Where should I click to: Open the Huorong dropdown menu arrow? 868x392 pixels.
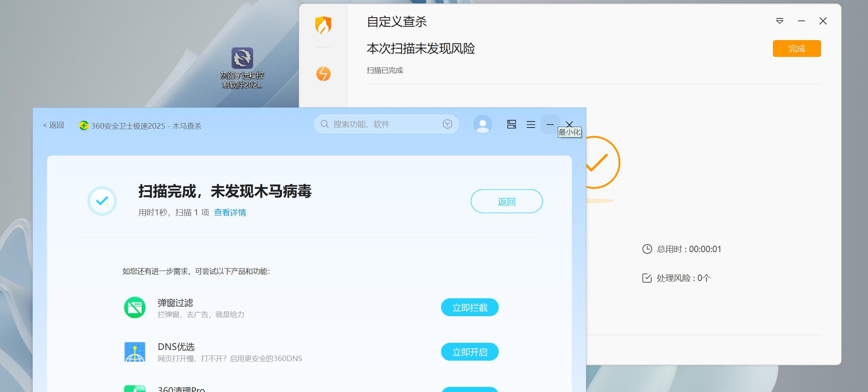coord(779,21)
